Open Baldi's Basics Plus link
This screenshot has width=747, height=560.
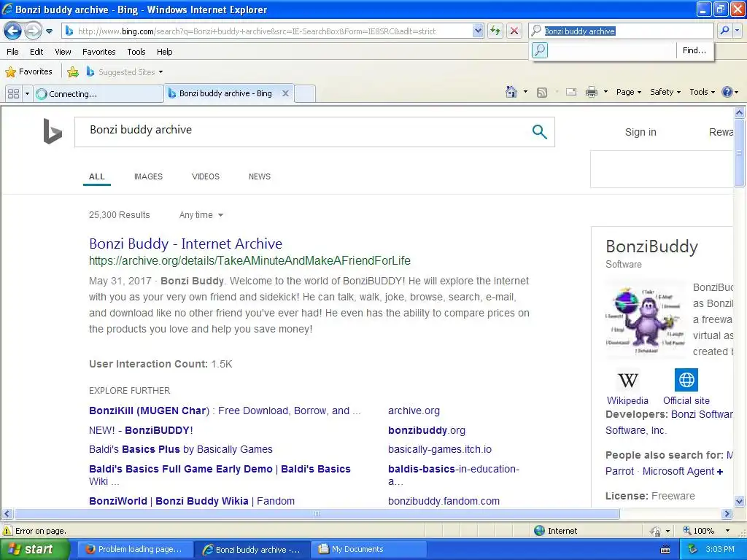pyautogui.click(x=181, y=449)
